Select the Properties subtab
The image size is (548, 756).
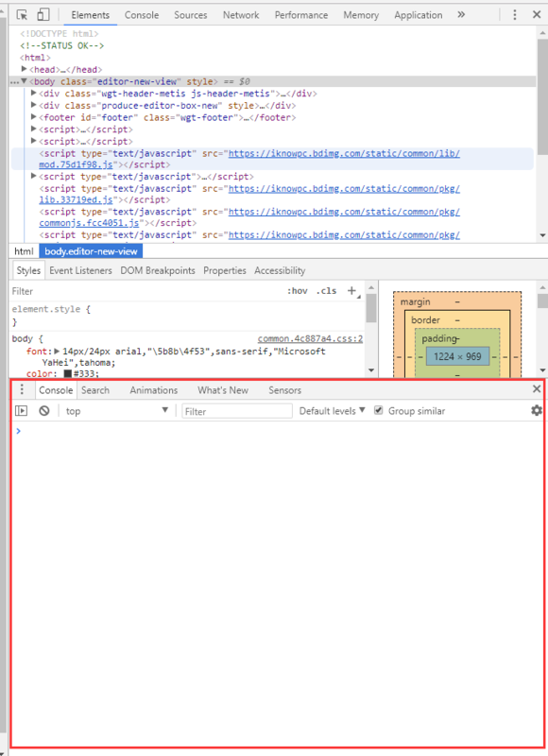(225, 270)
